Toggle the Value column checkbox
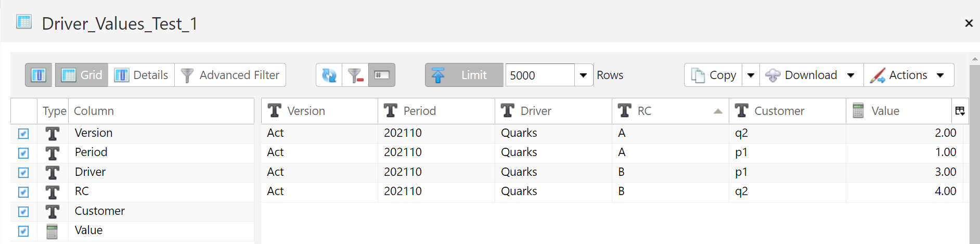The image size is (980, 244). tap(23, 231)
